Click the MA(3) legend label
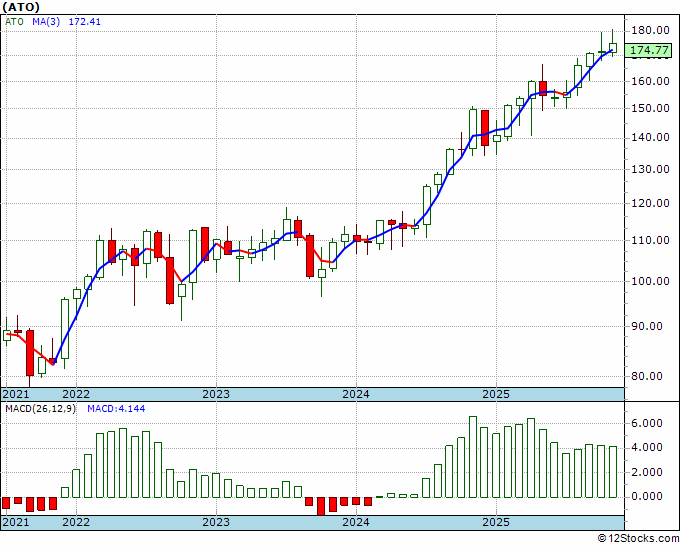 point(46,21)
